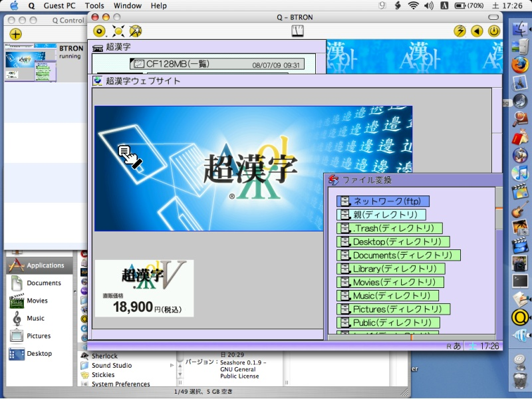
Task: Open the Trash in the Dock
Action: pyautogui.click(x=519, y=380)
